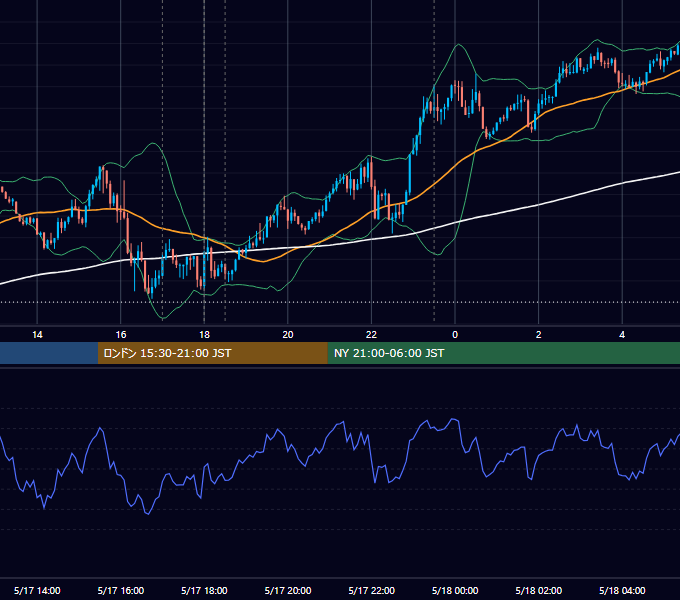
Task: Click the 0 hour axis label
Action: pyautogui.click(x=455, y=335)
